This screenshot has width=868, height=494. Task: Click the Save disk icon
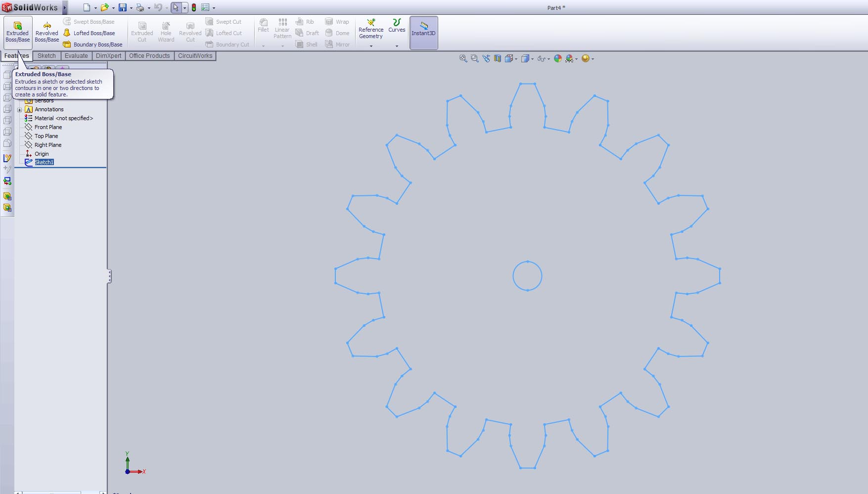[x=123, y=7]
